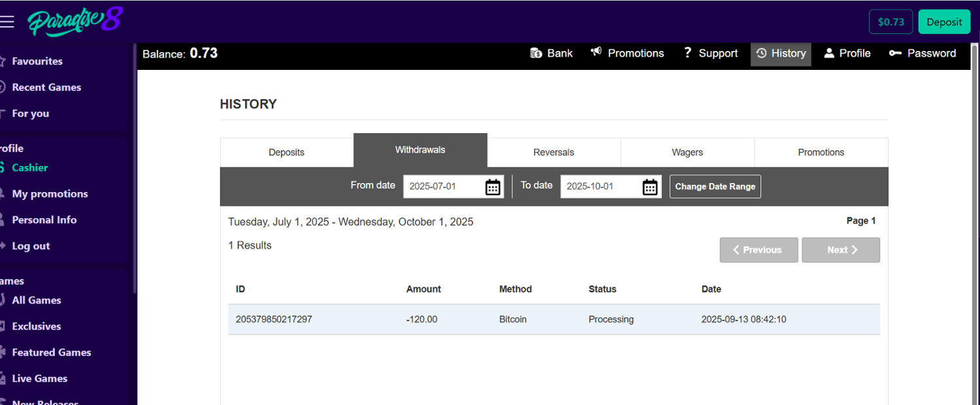The width and height of the screenshot is (980, 405).
Task: Open the From date calendar icon
Action: click(493, 187)
